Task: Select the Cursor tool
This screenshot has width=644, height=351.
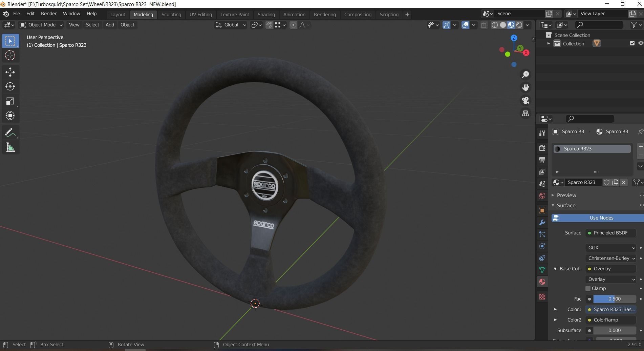Action: (10, 55)
